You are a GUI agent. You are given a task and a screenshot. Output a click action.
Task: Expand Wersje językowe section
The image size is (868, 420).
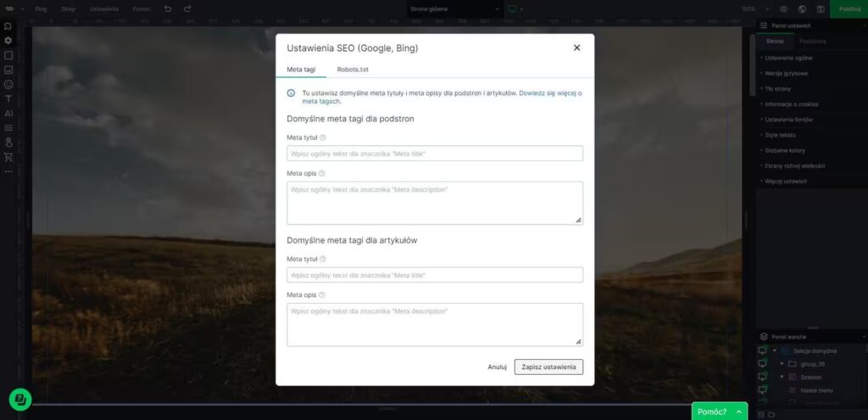pyautogui.click(x=786, y=73)
